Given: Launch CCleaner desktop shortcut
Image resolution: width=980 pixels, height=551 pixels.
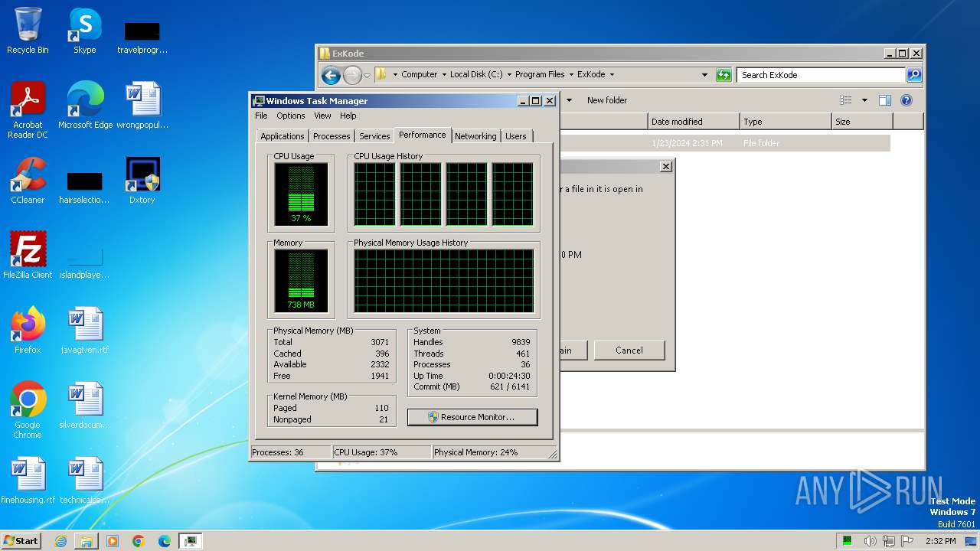Looking at the screenshot, I should pos(28,180).
